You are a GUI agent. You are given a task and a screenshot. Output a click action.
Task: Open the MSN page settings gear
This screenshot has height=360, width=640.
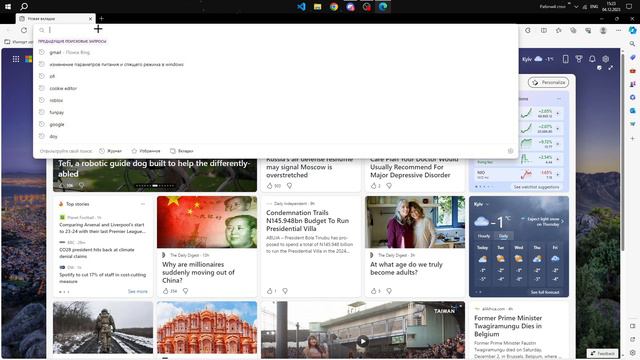(606, 59)
